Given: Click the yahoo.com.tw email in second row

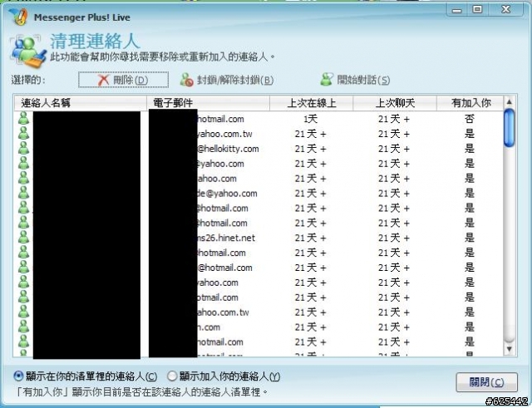Looking at the screenshot, I should tap(224, 134).
